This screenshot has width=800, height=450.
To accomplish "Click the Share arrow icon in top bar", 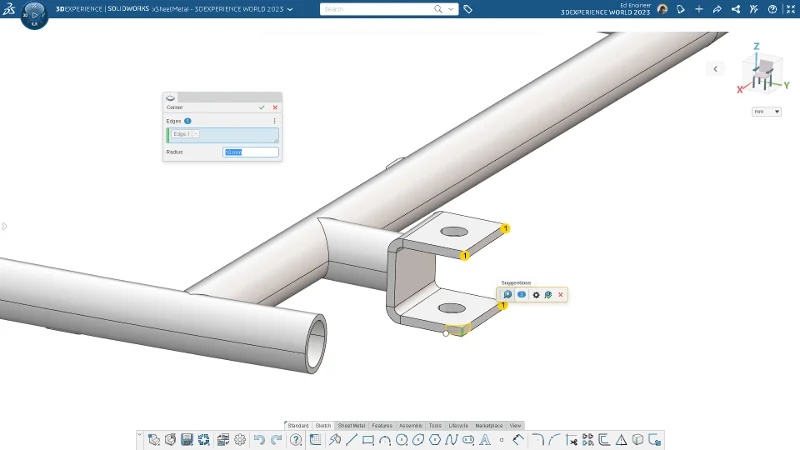I will tap(716, 9).
